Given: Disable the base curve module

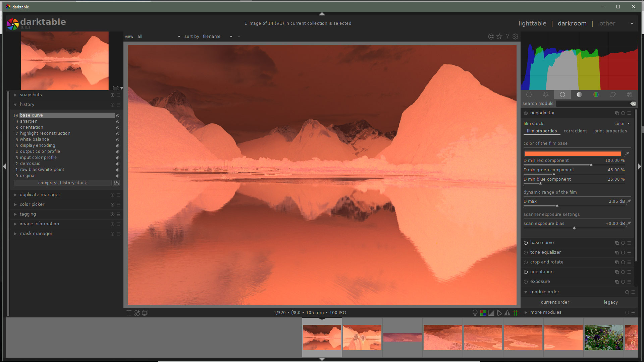Looking at the screenshot, I should click(x=526, y=243).
